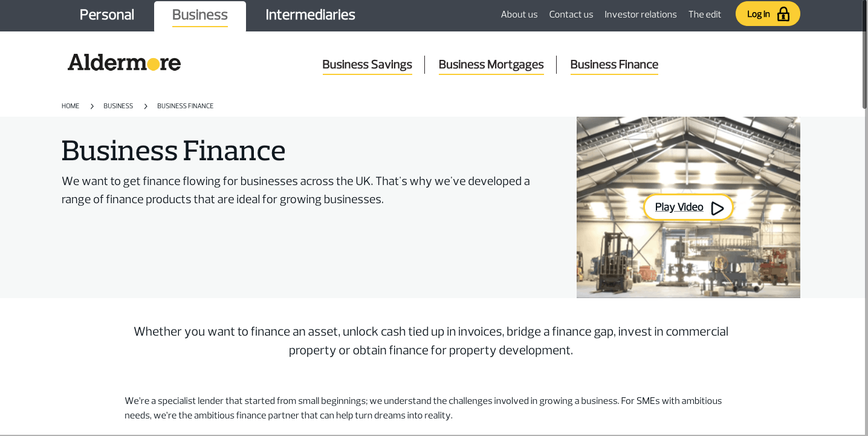Open the Business Finance navigation menu
The height and width of the screenshot is (436, 868).
click(614, 65)
